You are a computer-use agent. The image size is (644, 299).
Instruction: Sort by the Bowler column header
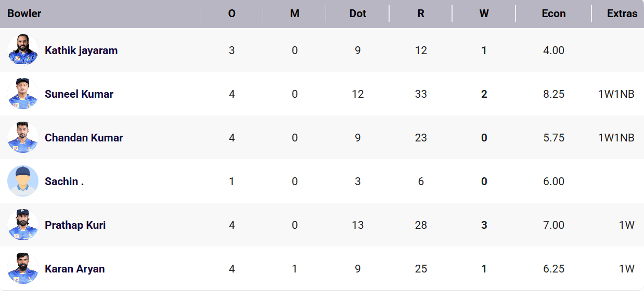coord(24,14)
